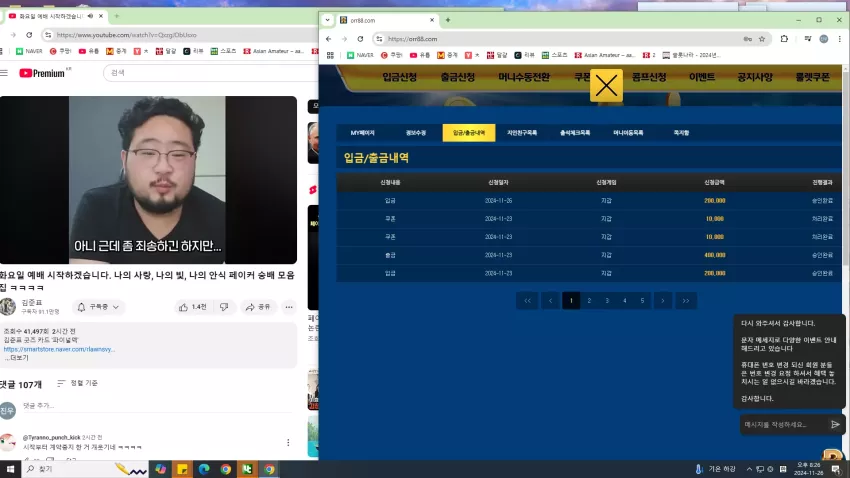
Task: Open options menu for Tyranno_punch_kick comment
Action: point(288,442)
